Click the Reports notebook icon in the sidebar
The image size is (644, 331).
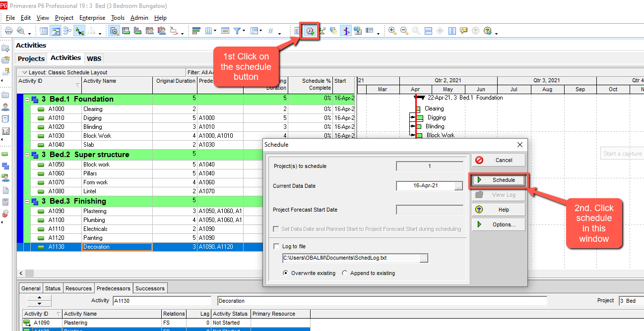click(x=5, y=119)
